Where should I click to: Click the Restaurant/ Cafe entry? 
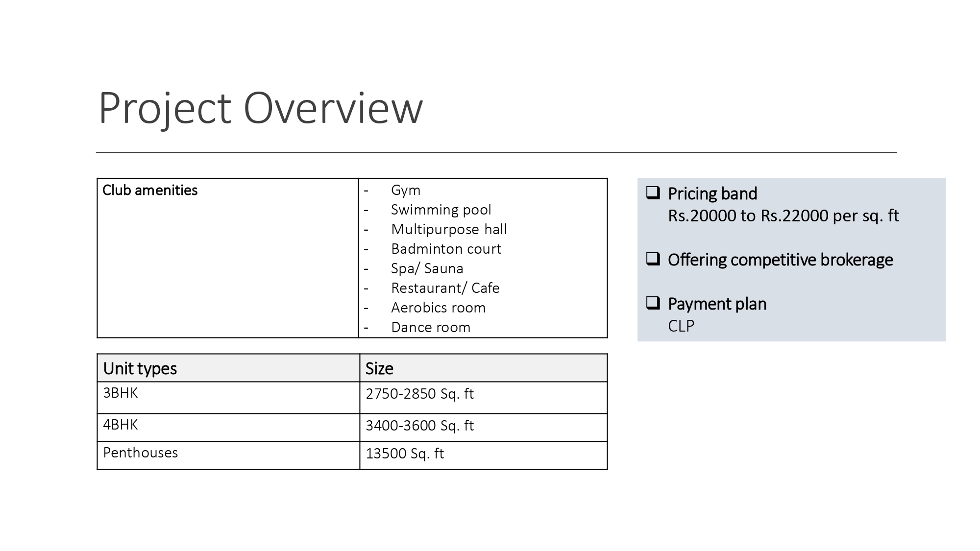(x=445, y=288)
